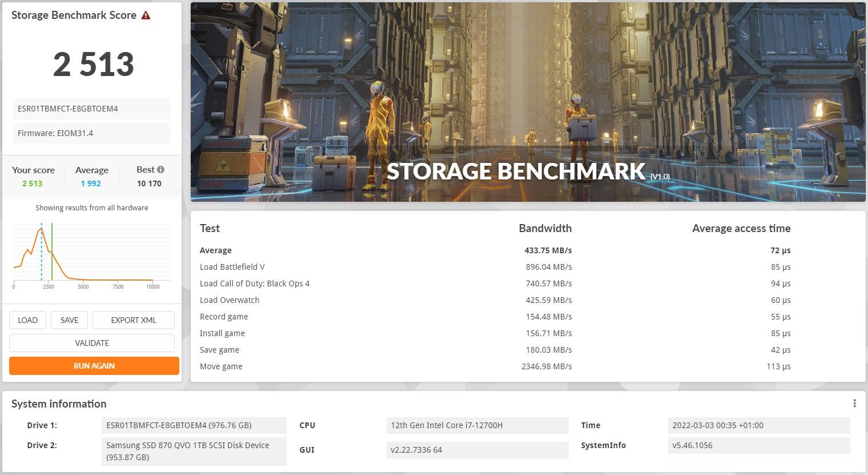Click the 113 µs access time value
The height and width of the screenshot is (475, 868).
[778, 366]
